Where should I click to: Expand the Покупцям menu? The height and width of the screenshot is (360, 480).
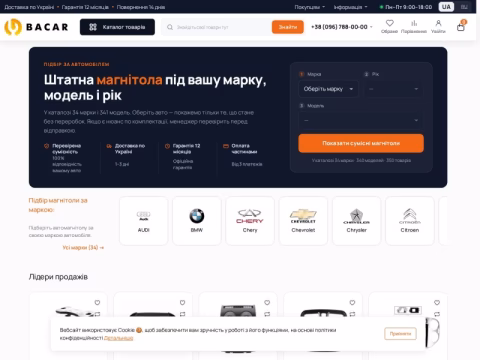(309, 7)
